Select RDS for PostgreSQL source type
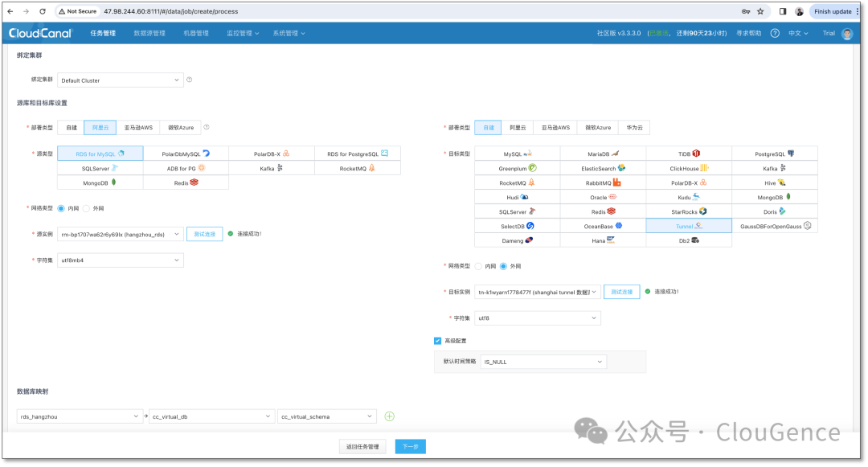 tap(357, 154)
